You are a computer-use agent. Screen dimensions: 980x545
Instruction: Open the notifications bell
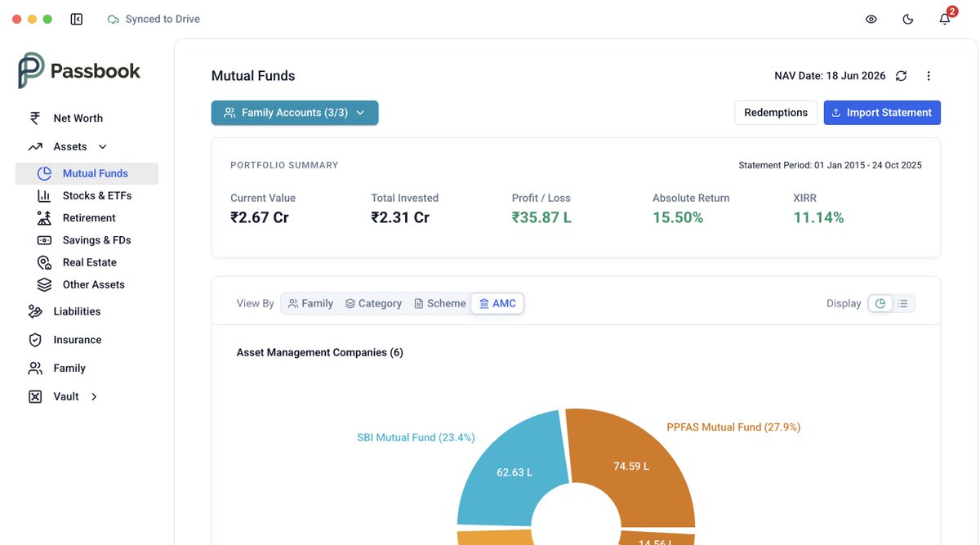click(945, 19)
